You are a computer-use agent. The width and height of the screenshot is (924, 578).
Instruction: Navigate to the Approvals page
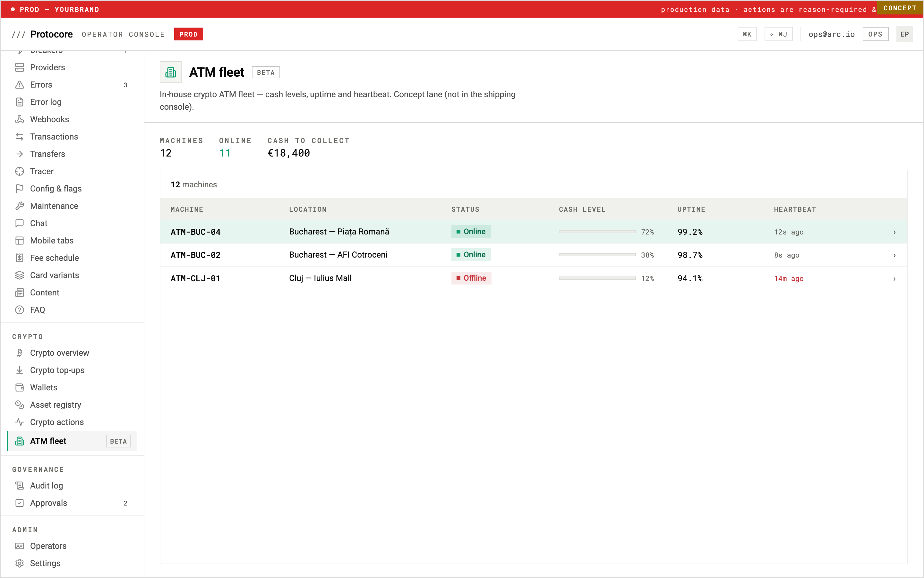tap(72, 503)
